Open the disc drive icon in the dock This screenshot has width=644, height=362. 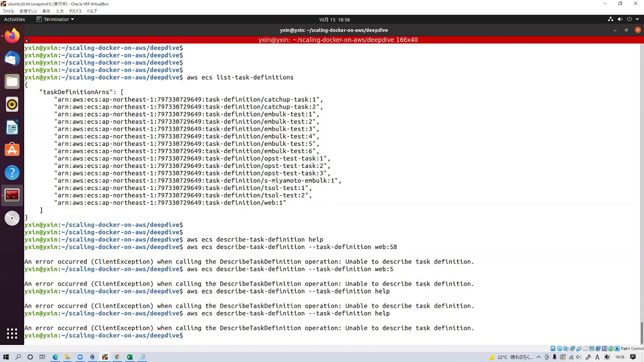[12, 218]
